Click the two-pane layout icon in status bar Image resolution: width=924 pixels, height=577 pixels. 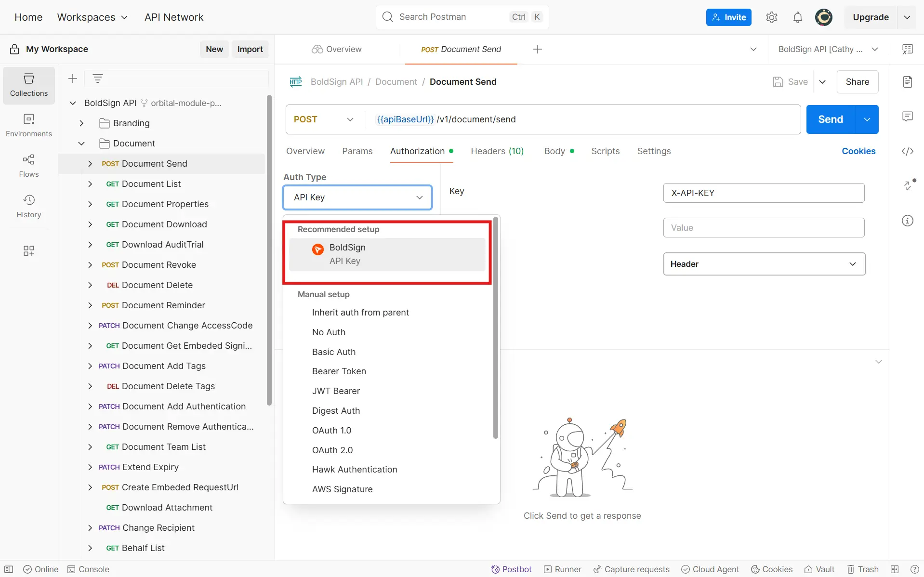click(895, 569)
